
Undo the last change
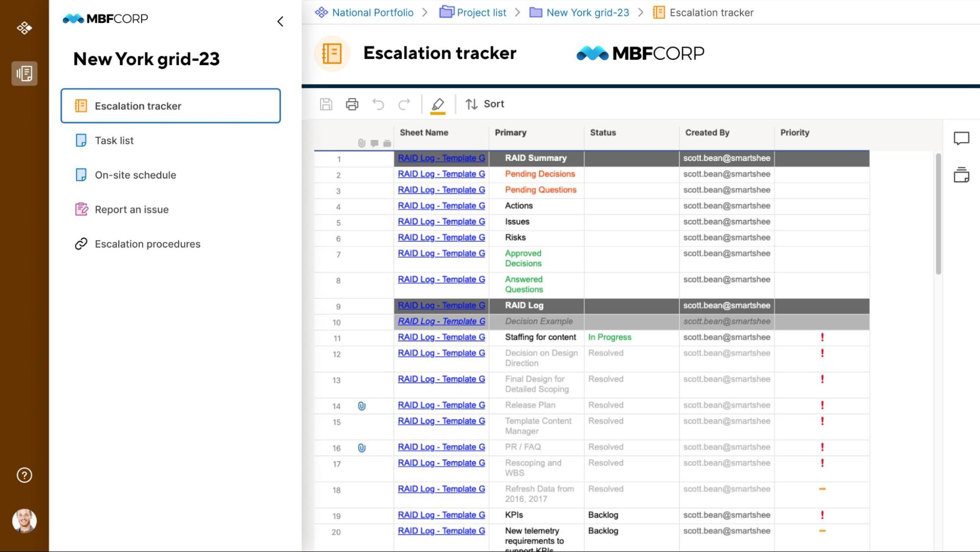coord(377,104)
